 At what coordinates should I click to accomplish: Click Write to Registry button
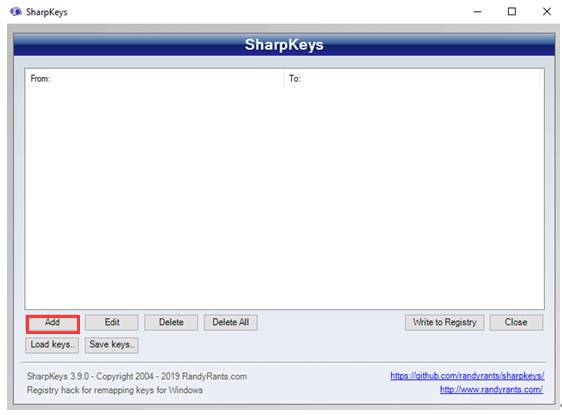[444, 323]
